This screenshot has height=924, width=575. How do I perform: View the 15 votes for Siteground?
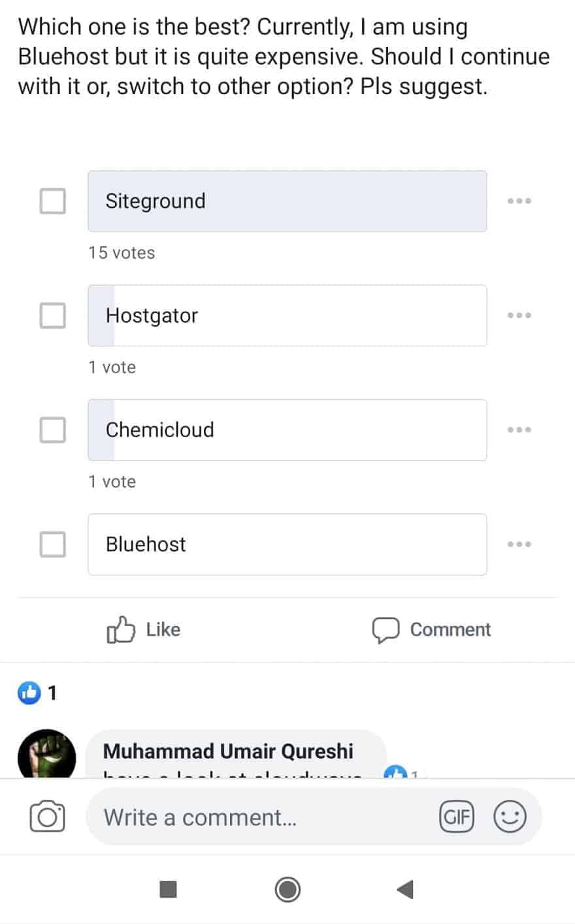tap(122, 253)
